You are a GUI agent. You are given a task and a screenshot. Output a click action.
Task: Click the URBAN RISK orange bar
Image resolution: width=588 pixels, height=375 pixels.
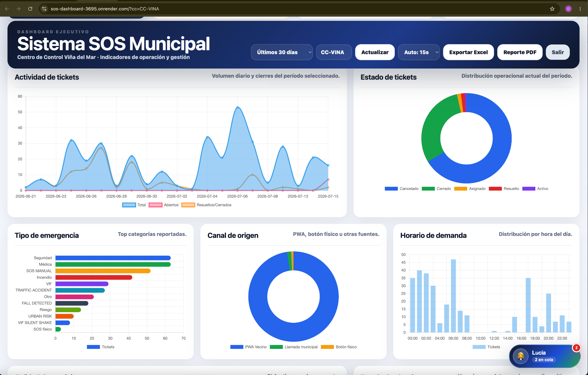(64, 316)
